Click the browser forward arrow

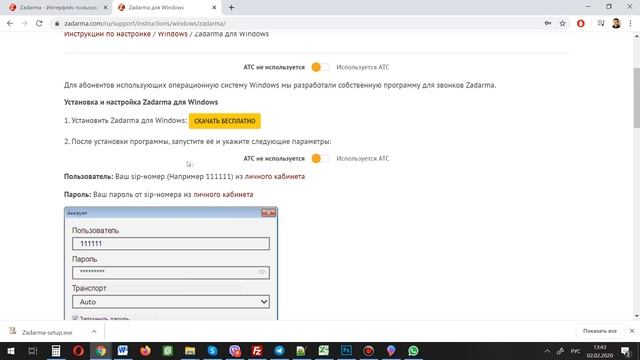pyautogui.click(x=24, y=23)
